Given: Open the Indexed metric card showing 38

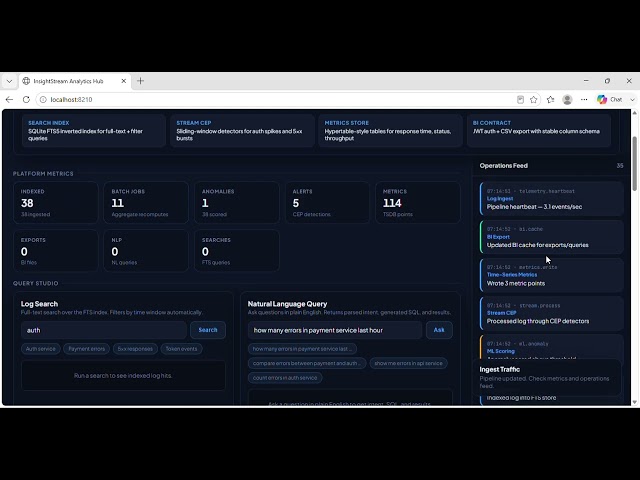Looking at the screenshot, I should (x=56, y=203).
